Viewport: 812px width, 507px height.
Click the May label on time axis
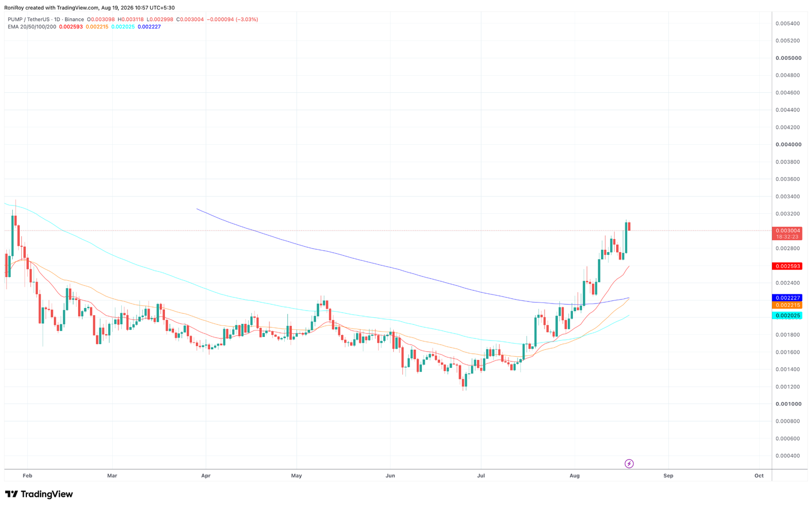(x=296, y=476)
